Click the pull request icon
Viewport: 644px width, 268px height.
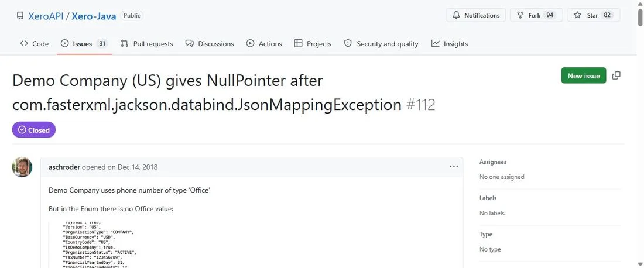(125, 43)
